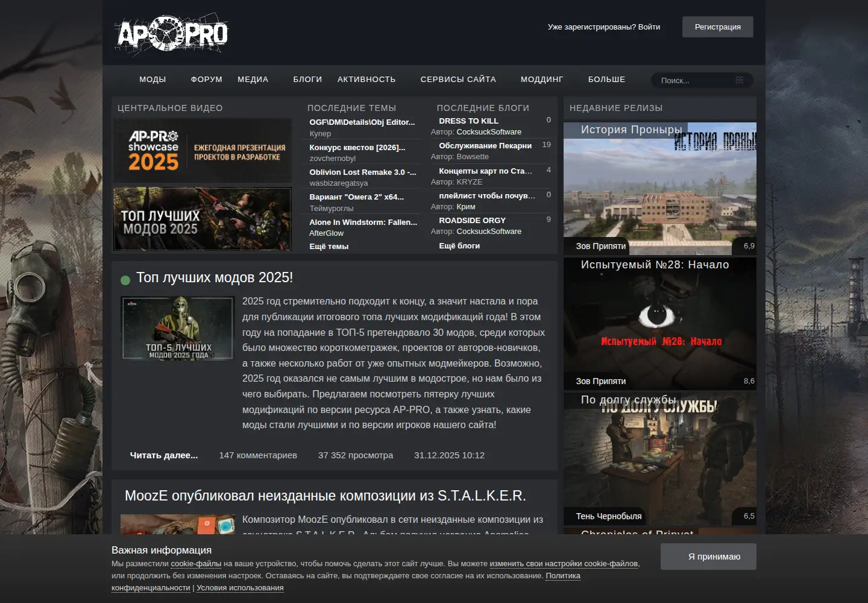Click the search icon in the search box
The width and height of the screenshot is (868, 603).
pyautogui.click(x=740, y=80)
